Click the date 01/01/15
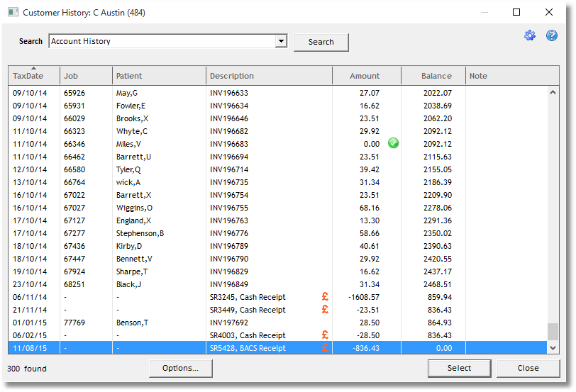Viewport: 576px width, 392px height. (x=30, y=323)
